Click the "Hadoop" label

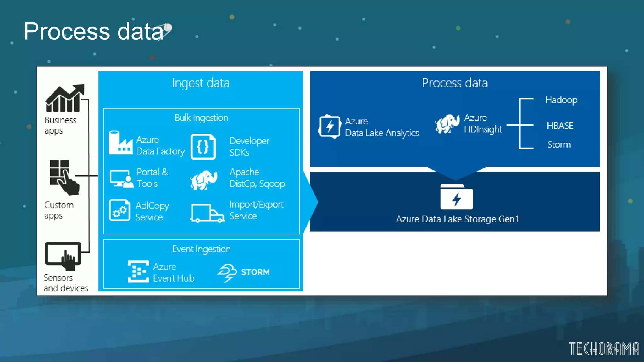tap(561, 100)
